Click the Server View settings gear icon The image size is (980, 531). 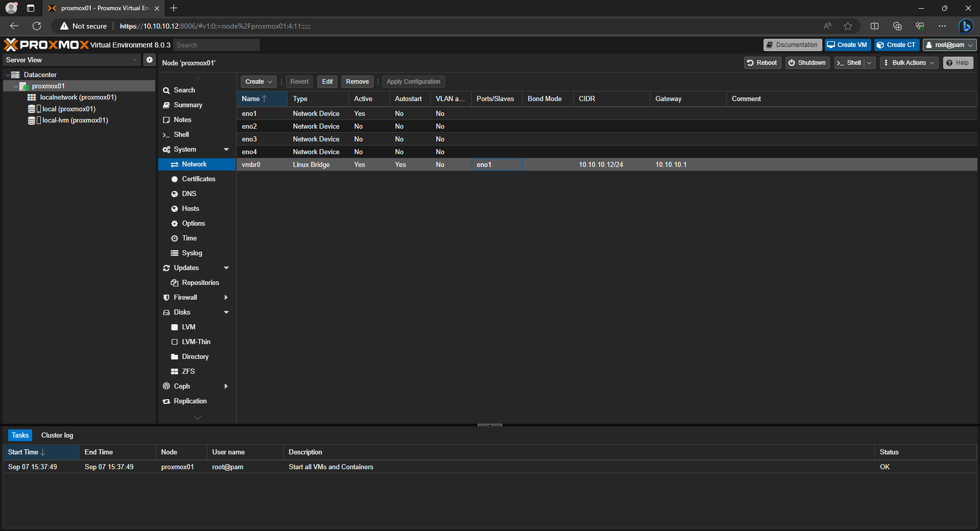149,60
